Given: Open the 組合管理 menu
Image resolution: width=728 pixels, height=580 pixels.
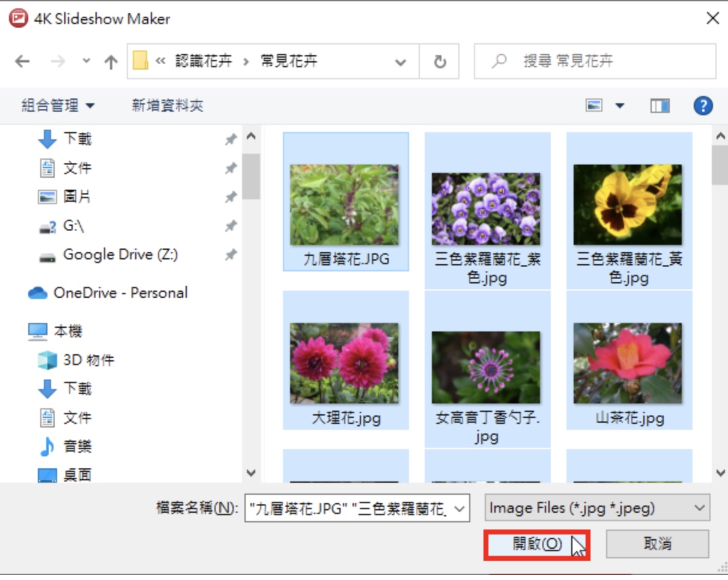Looking at the screenshot, I should point(58,106).
